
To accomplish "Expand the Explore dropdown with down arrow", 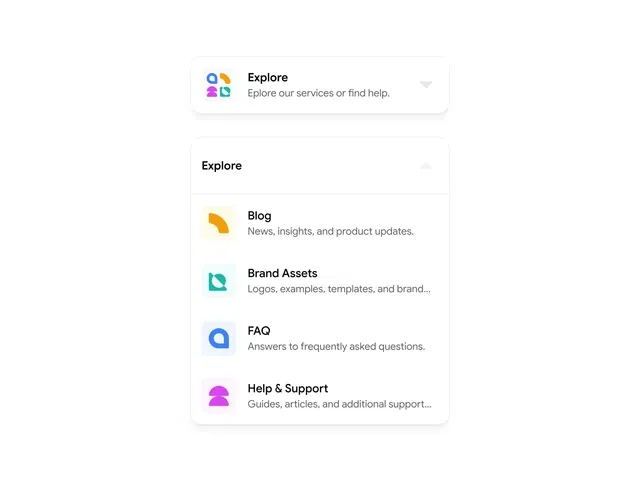I will tap(426, 84).
